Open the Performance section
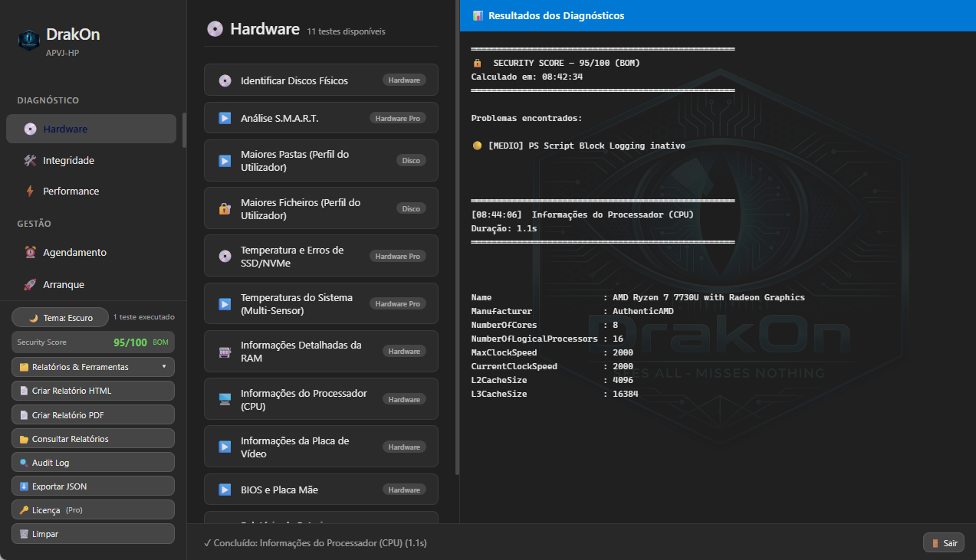Image resolution: width=976 pixels, height=560 pixels. click(91, 191)
